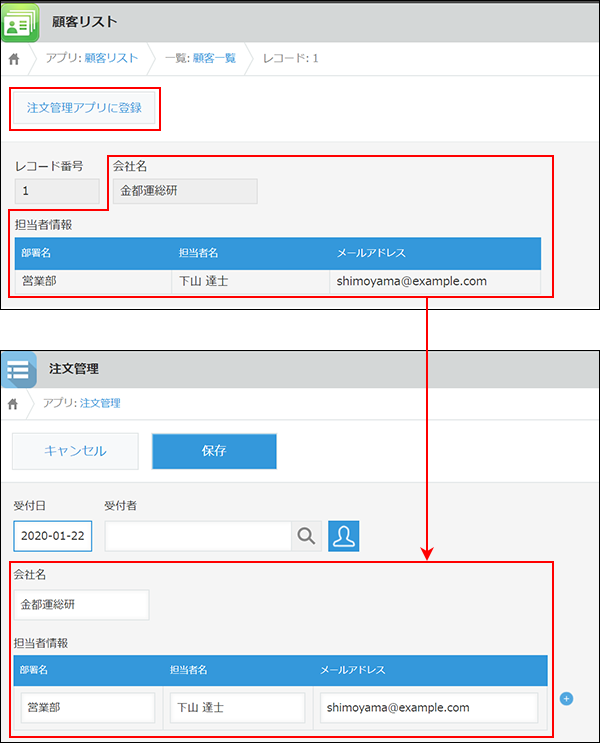Open the 顧客リスト app link

tap(111, 58)
